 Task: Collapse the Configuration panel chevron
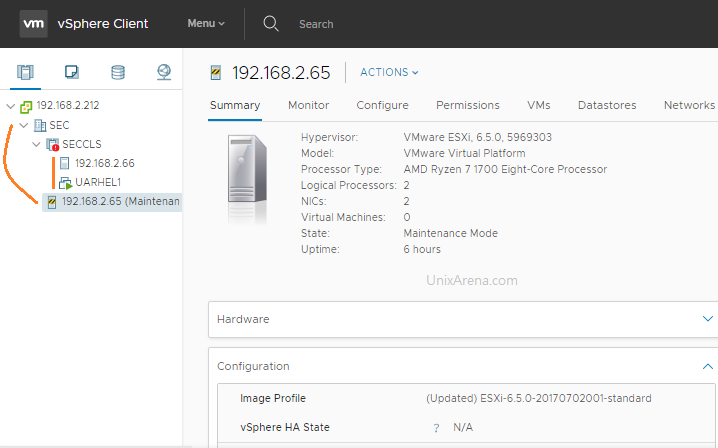pyautogui.click(x=707, y=366)
